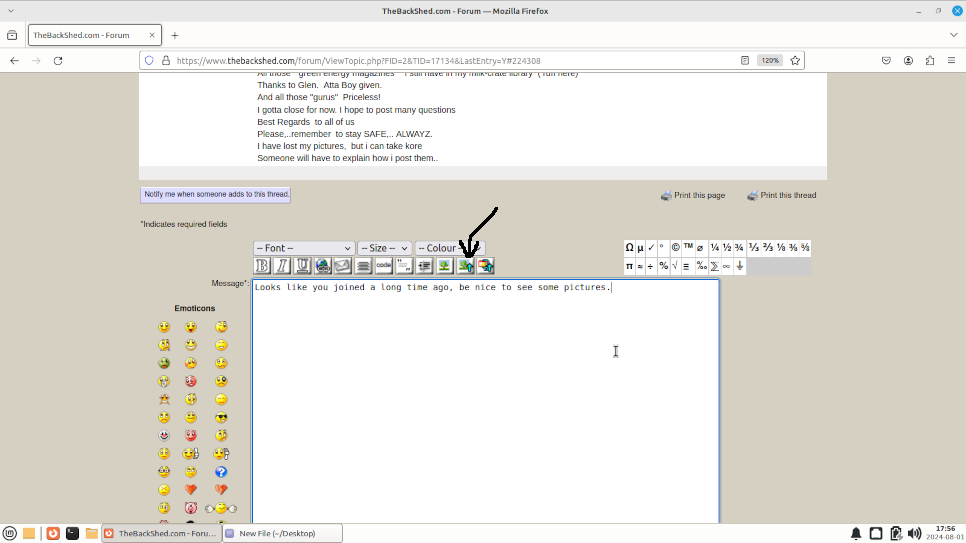The image size is (966, 543).
Task: Open the Font dropdown
Action: 304,248
